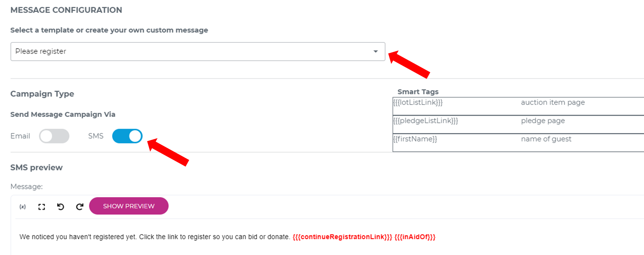Click inside the SMS message text

click(x=154, y=237)
